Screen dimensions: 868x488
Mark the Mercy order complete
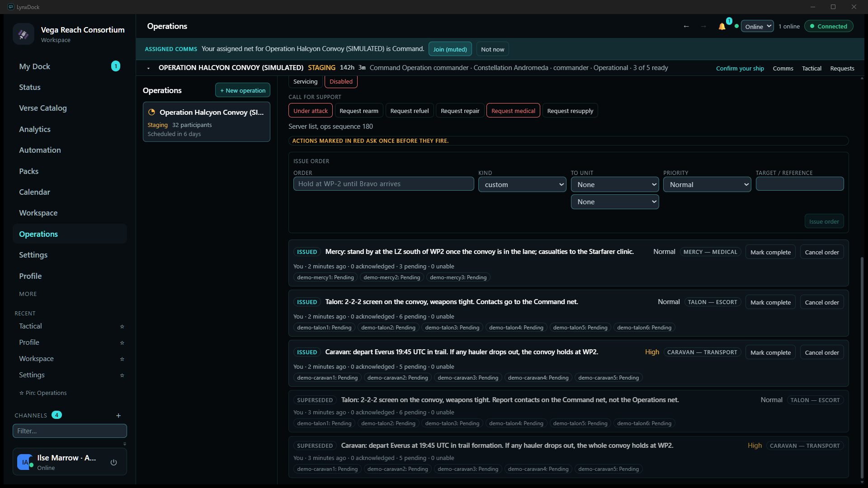tap(770, 252)
